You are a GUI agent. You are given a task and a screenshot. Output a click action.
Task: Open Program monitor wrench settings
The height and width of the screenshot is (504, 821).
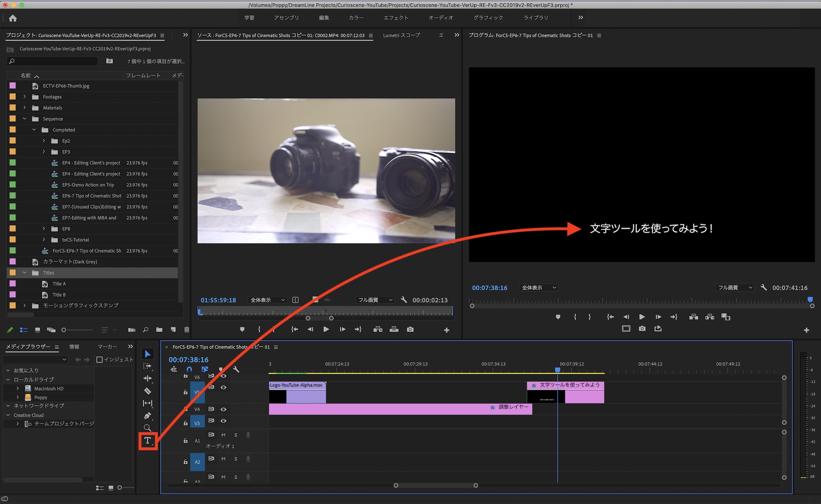tap(764, 287)
